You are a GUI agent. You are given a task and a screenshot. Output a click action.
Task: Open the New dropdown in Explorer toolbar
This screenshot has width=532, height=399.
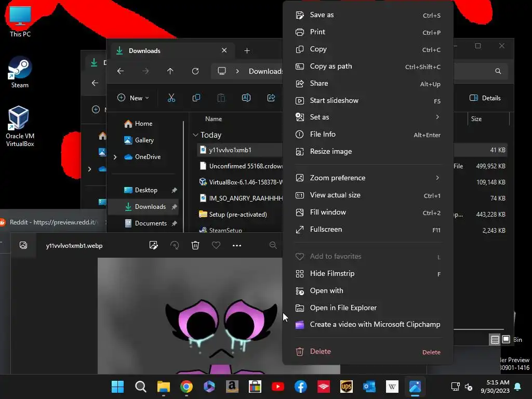[133, 98]
